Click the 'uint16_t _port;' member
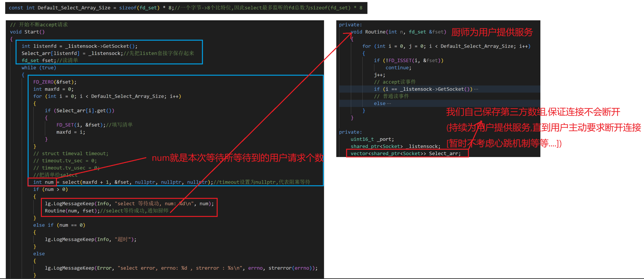 coord(372,139)
